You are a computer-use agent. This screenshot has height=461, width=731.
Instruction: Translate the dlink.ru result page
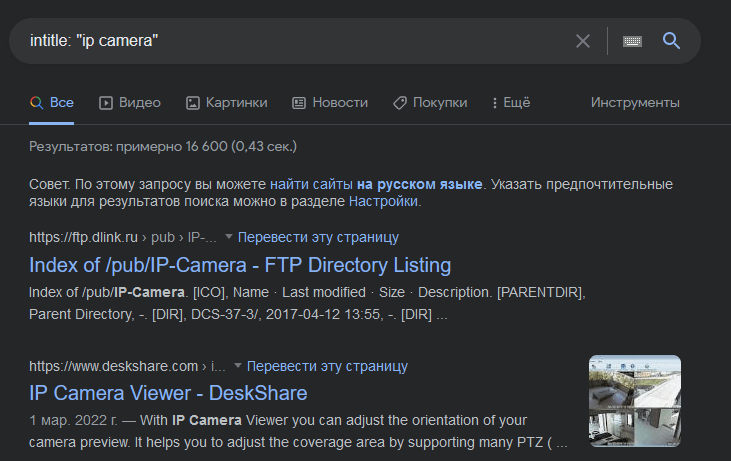tap(318, 237)
